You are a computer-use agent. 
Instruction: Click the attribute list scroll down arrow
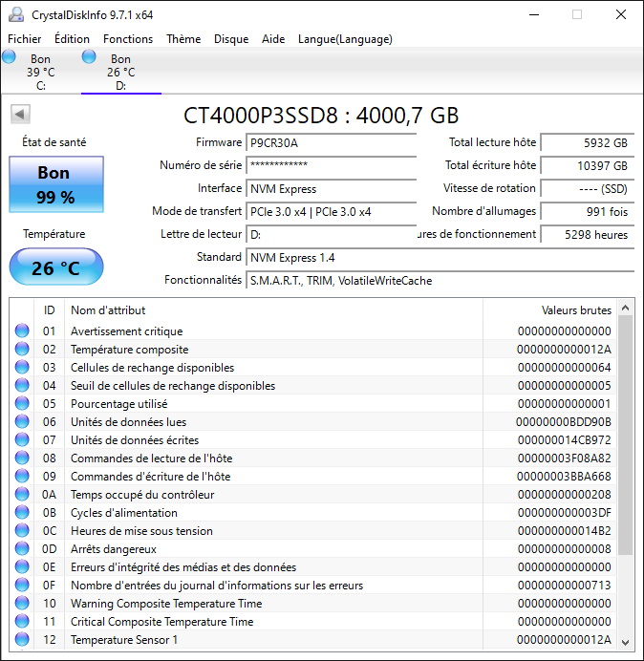[x=626, y=643]
